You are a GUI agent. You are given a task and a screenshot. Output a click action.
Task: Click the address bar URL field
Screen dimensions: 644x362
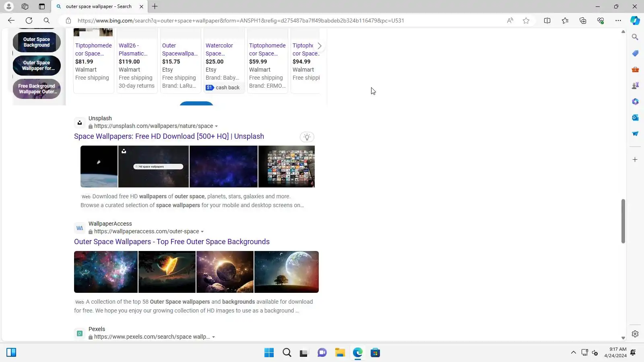coord(241,21)
